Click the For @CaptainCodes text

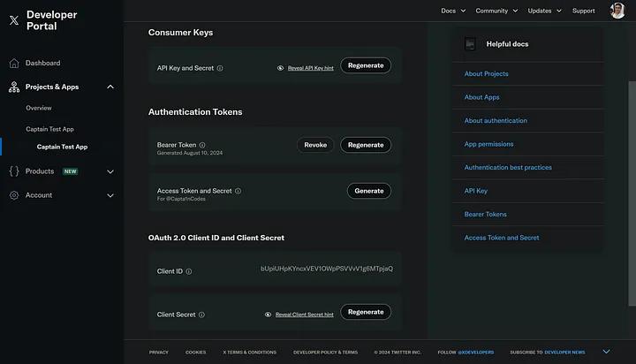[181, 199]
